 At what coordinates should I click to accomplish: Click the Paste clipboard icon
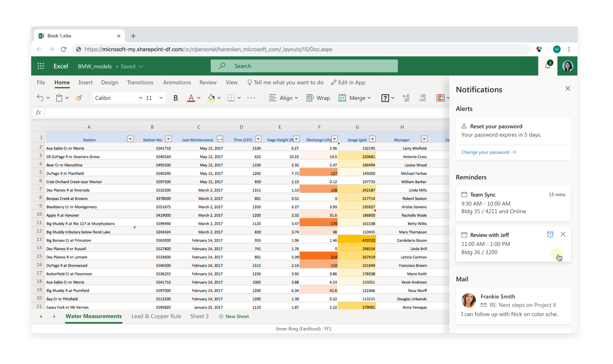[x=59, y=98]
